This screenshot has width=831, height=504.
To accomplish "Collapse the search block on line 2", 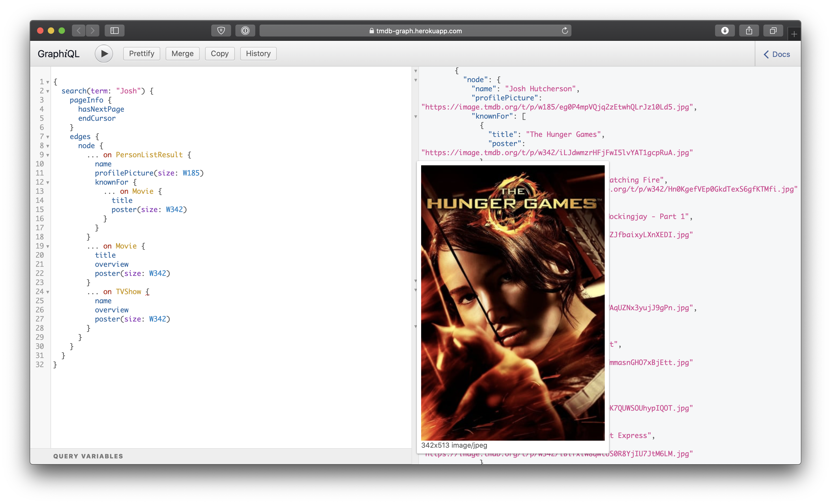I will click(48, 91).
